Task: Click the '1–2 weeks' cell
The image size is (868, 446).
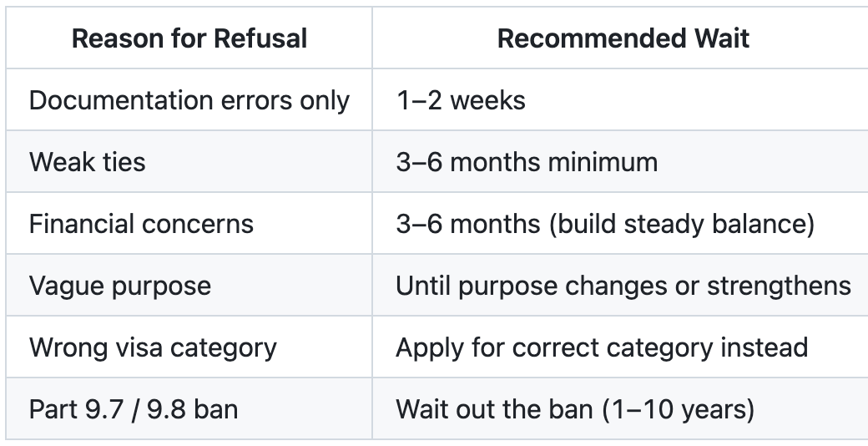Action: 620,100
